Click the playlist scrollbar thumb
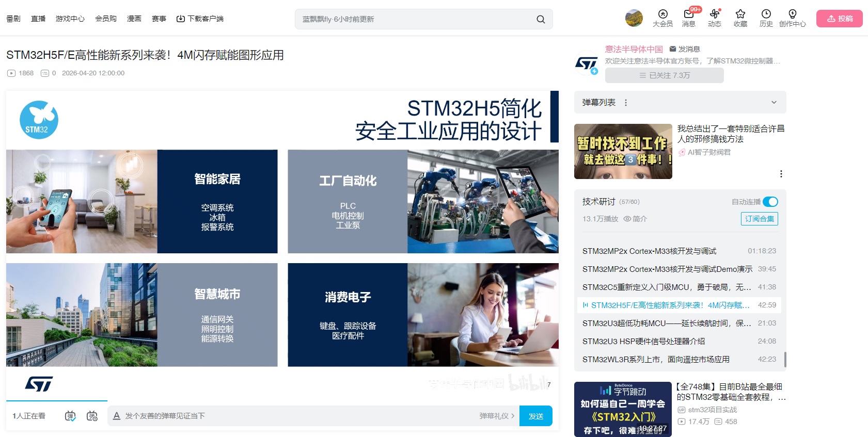Screen dimensions: 868x437 (x=785, y=360)
